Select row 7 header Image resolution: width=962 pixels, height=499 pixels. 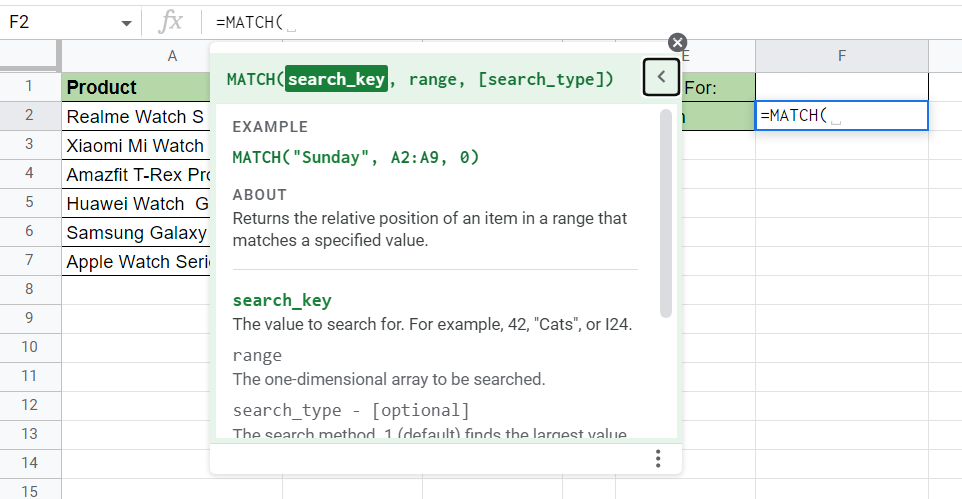click(x=29, y=260)
